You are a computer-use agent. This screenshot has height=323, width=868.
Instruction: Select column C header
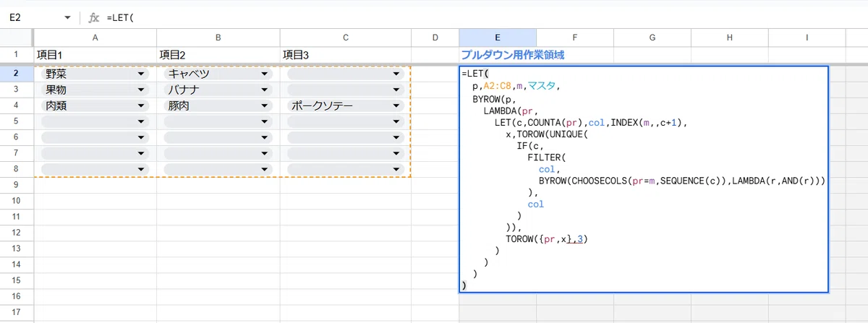click(345, 37)
